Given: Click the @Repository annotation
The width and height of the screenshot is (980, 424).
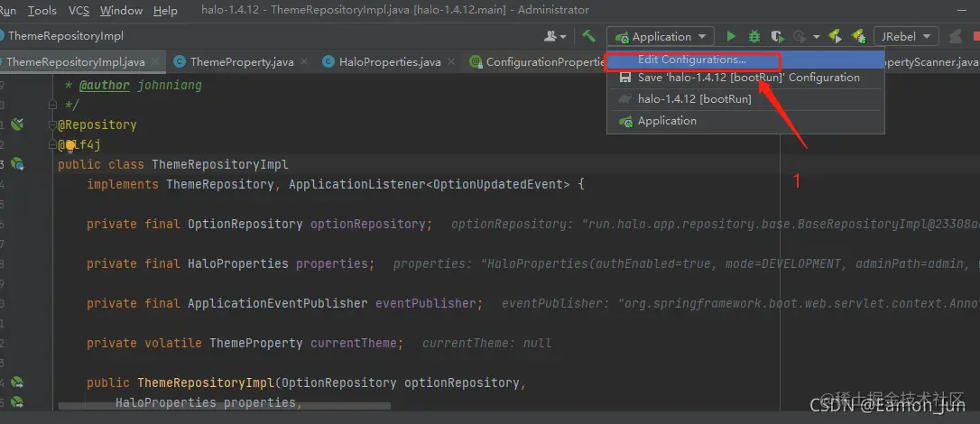Looking at the screenshot, I should point(97,124).
